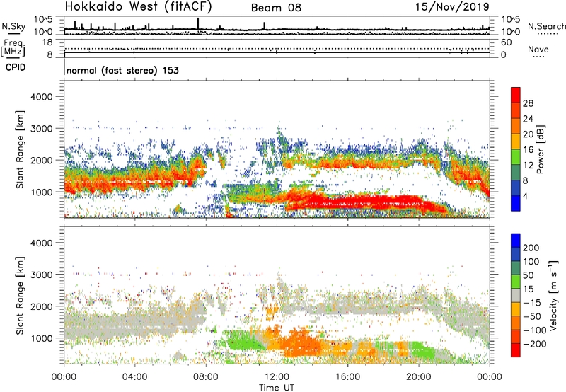Viewport: 566px width, 392px height.
Task: Click the 'N.Sky' legend label
Action: point(13,26)
